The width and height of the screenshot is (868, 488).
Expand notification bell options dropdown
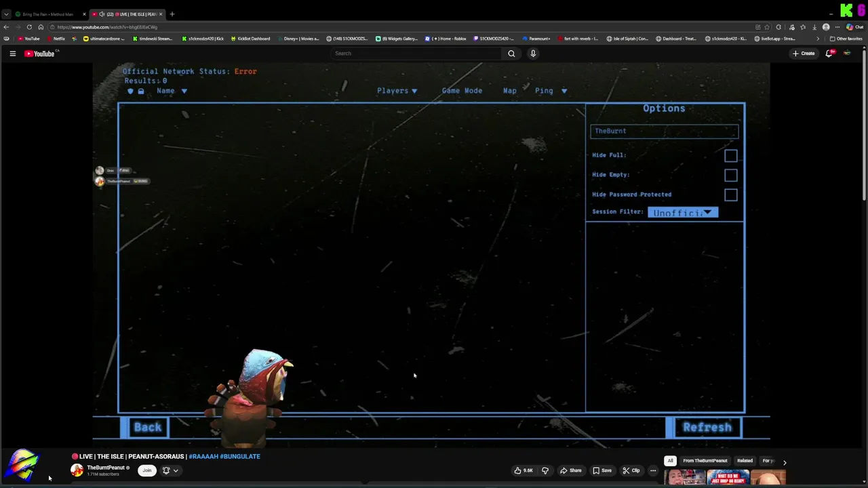(176, 470)
